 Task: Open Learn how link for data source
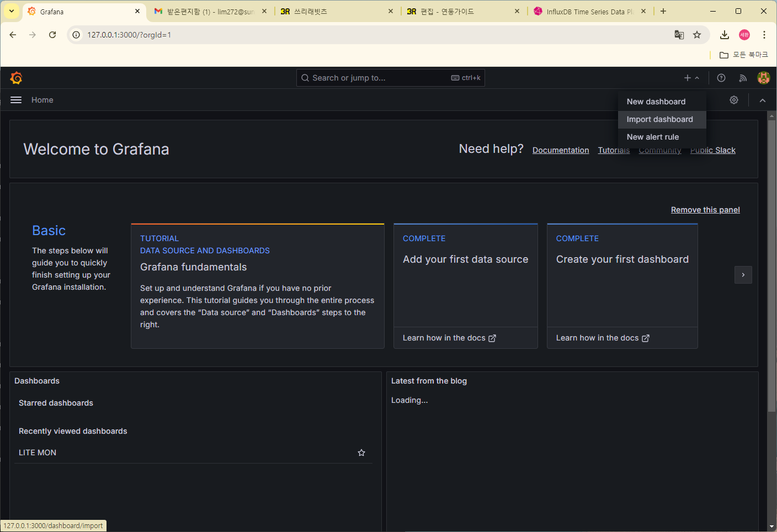tap(449, 338)
